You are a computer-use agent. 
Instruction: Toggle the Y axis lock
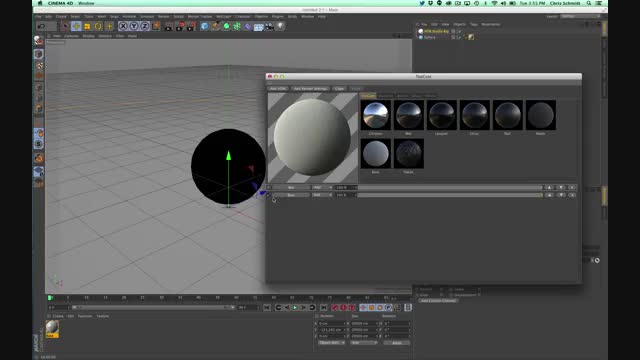coord(134,26)
